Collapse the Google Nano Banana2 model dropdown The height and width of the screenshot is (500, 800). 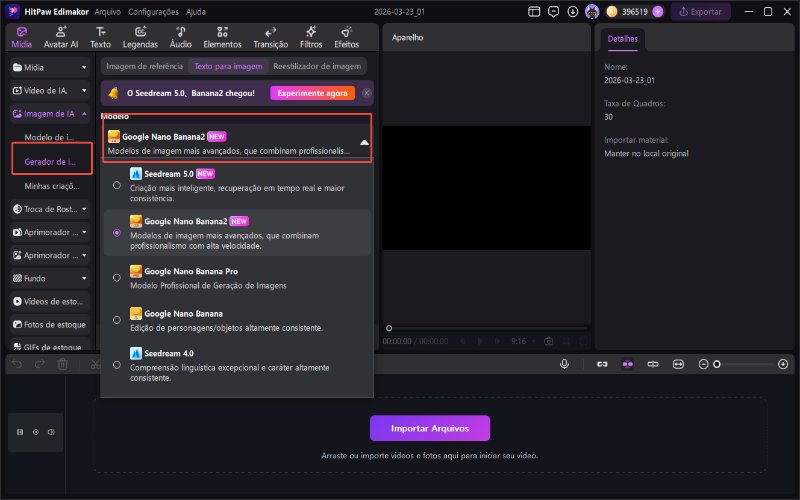click(x=364, y=142)
